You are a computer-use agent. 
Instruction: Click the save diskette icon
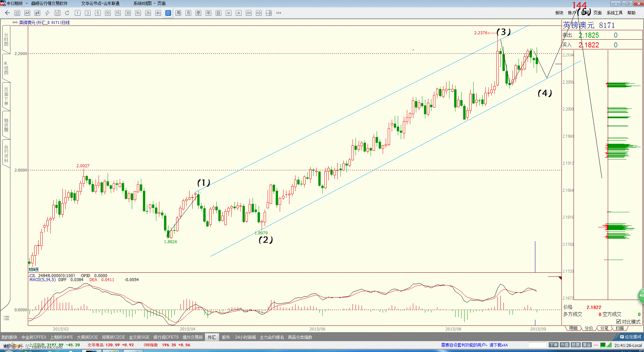pos(57,13)
